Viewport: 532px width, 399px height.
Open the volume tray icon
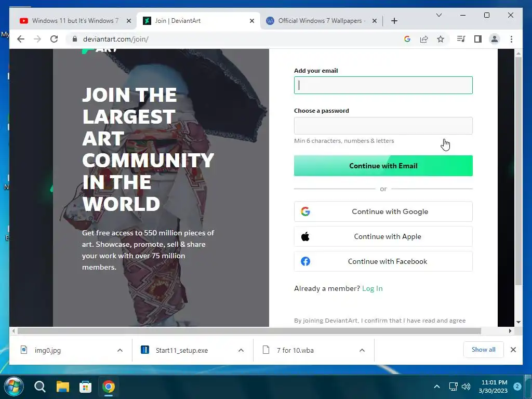(x=466, y=387)
